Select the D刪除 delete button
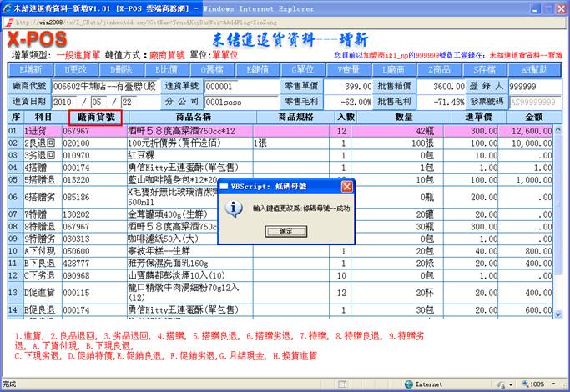570x392 pixels. (x=122, y=69)
